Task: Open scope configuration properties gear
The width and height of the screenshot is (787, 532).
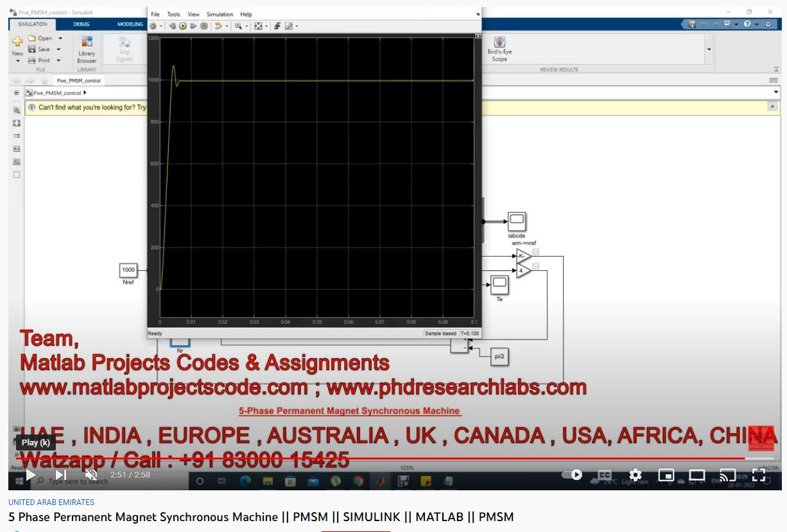Action: tap(153, 26)
